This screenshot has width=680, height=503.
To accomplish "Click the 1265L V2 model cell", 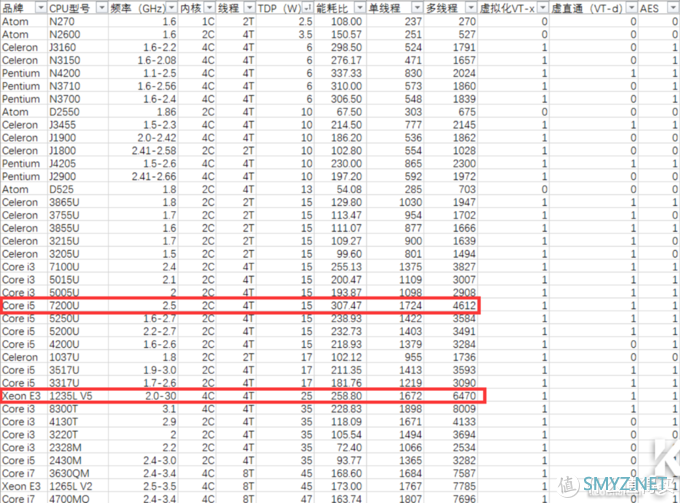I will [78, 487].
